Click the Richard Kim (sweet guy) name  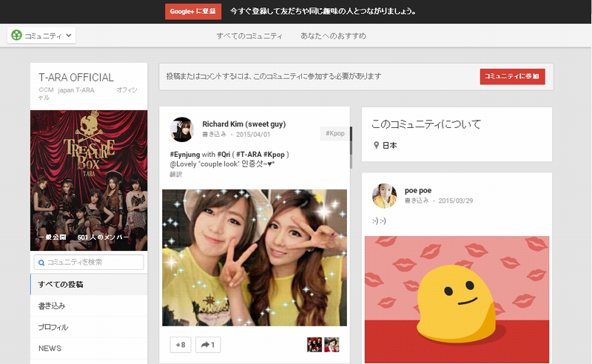point(244,124)
